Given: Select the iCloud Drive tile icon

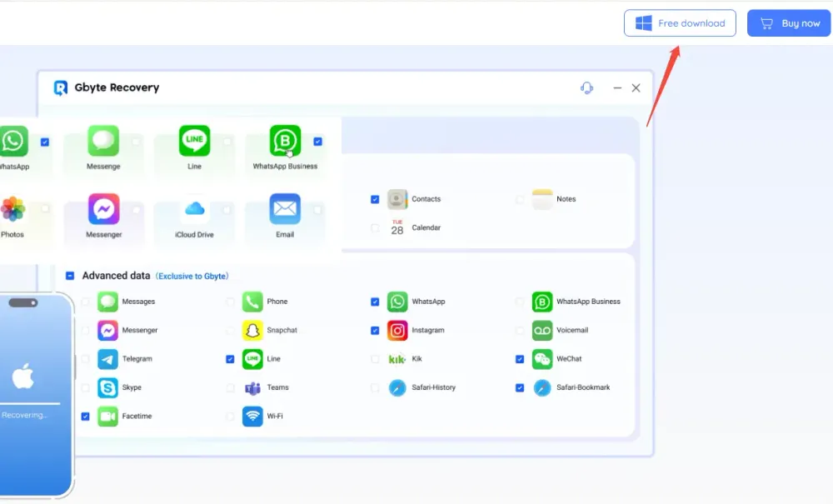Looking at the screenshot, I should tap(194, 209).
